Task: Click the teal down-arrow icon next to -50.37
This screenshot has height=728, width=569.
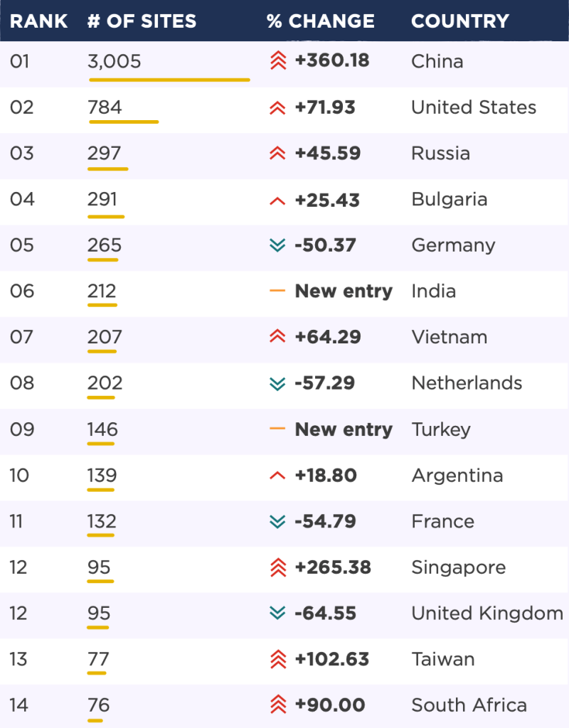Action: pos(277,245)
